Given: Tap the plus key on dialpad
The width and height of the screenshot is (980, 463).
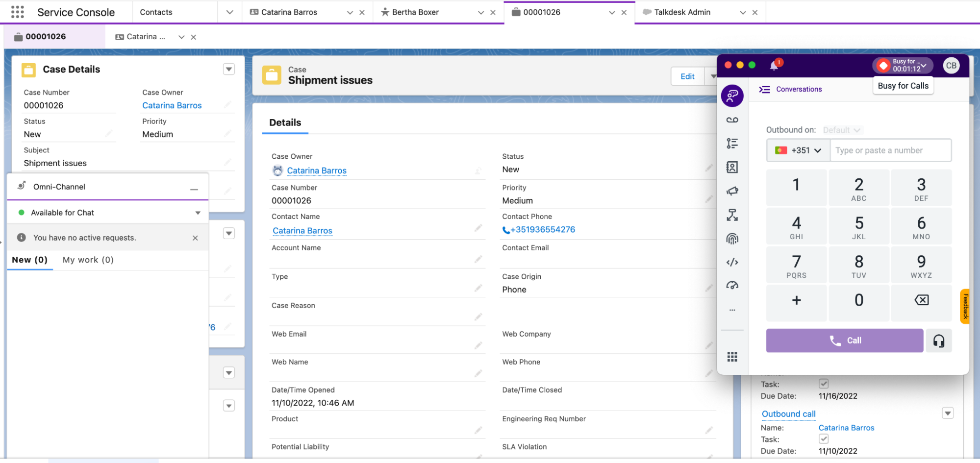Looking at the screenshot, I should click(x=797, y=303).
